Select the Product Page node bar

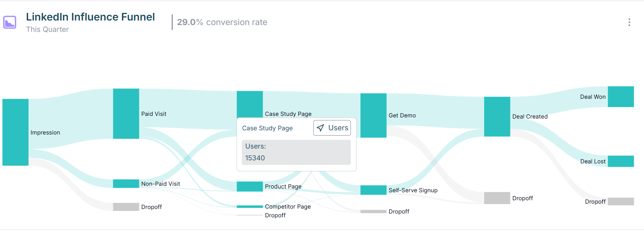coord(250,187)
